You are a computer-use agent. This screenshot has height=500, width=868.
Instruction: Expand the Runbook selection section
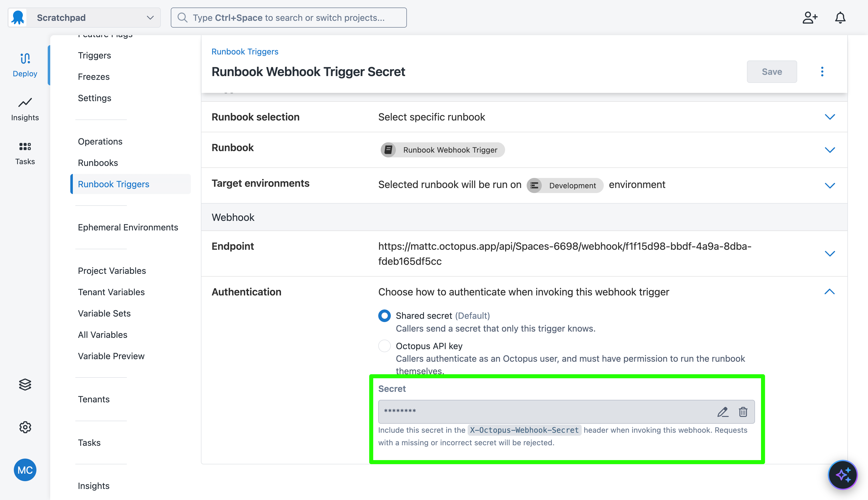coord(830,117)
